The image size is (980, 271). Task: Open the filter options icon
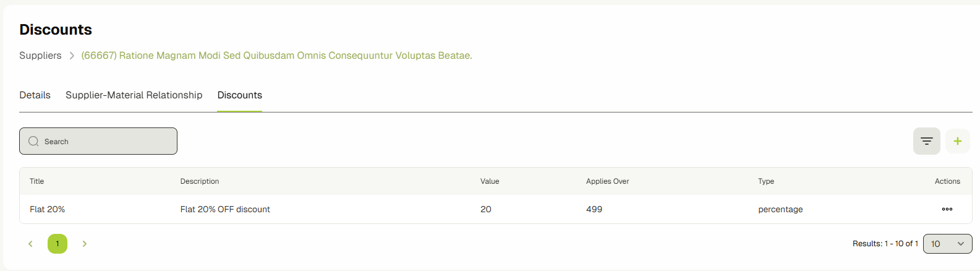pos(926,141)
